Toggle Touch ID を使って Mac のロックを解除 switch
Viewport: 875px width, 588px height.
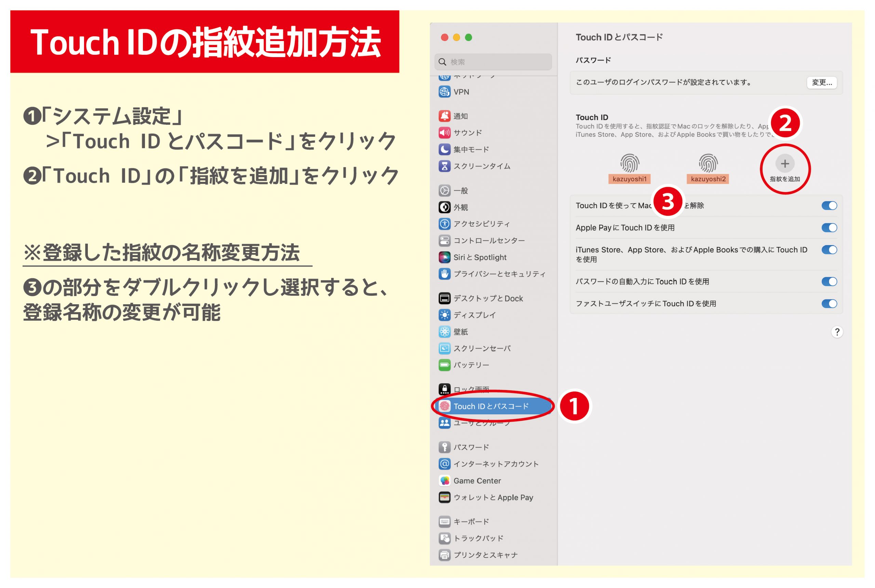(829, 205)
